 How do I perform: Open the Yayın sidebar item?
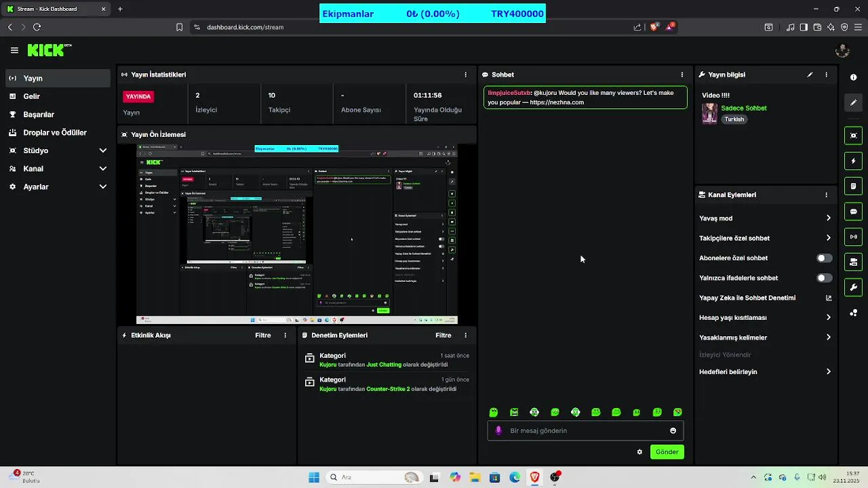[58, 79]
